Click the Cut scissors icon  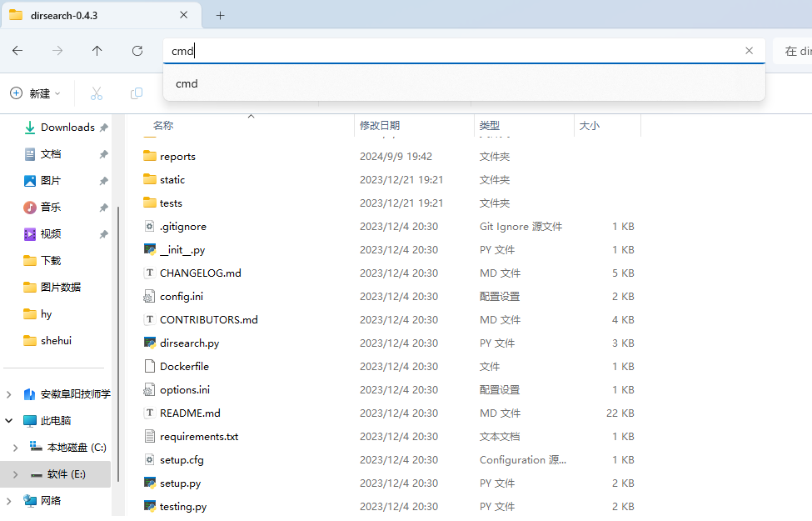coord(97,93)
